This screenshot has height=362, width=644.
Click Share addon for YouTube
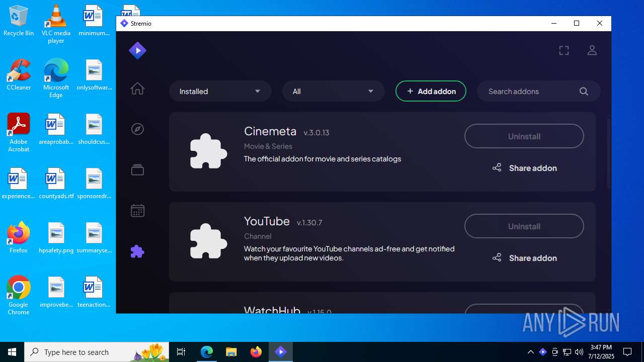click(x=524, y=258)
